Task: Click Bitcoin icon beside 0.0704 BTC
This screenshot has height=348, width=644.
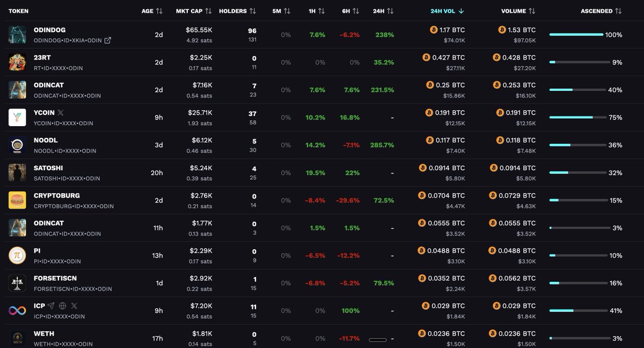Action: pos(422,195)
